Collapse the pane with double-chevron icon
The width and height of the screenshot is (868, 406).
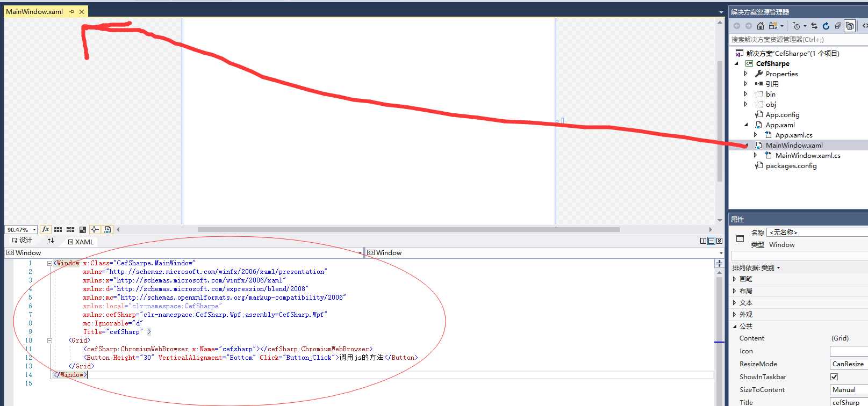click(x=719, y=241)
